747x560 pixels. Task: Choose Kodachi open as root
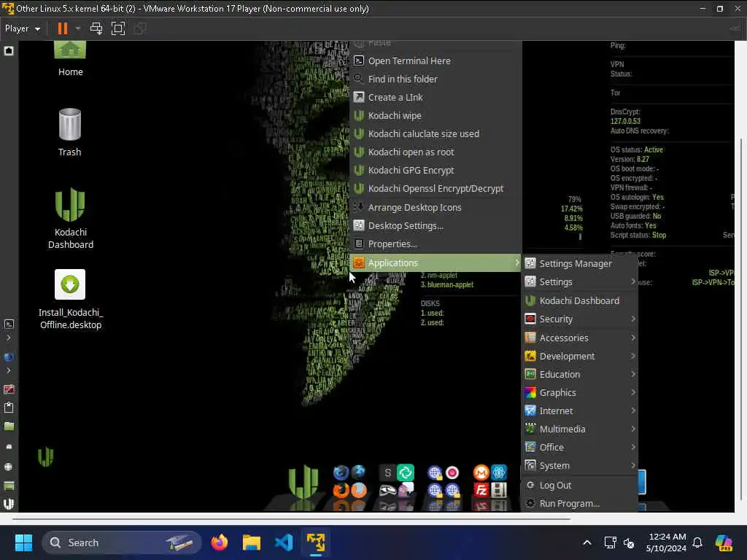tap(436, 152)
